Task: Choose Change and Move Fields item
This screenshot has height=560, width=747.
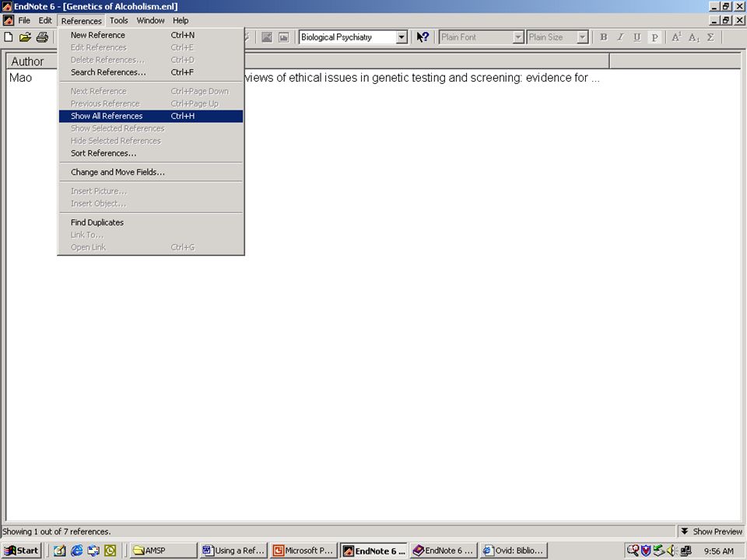Action: point(151,173)
